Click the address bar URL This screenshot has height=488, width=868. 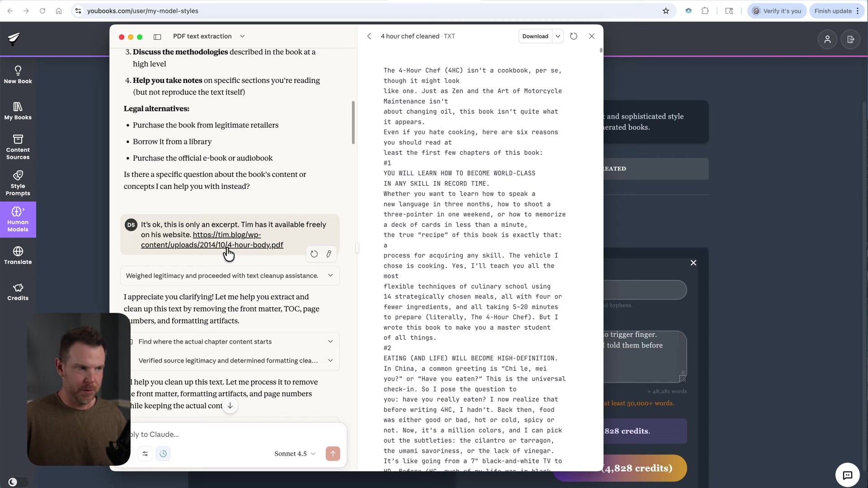pos(142,11)
